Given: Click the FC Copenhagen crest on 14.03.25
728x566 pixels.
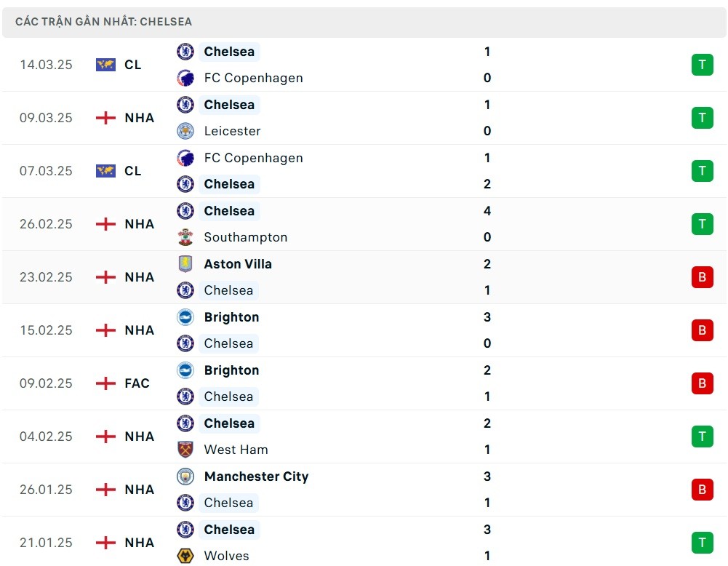Looking at the screenshot, I should [x=185, y=78].
